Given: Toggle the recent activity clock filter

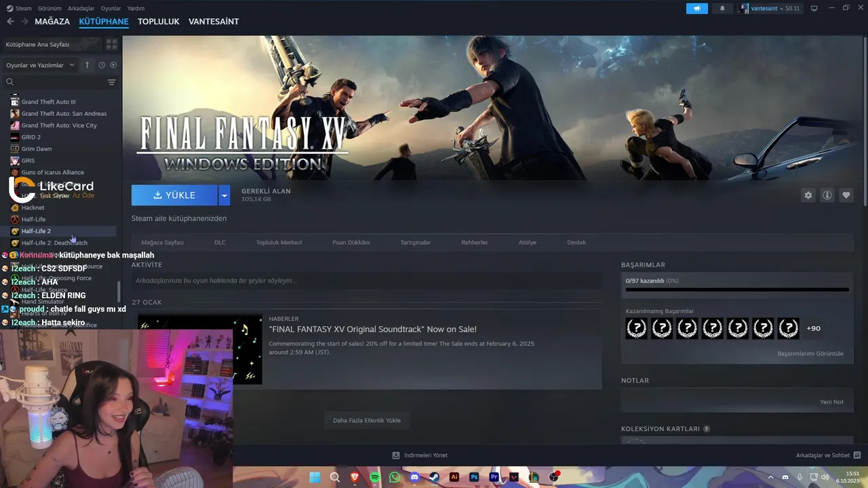Looking at the screenshot, I should (x=102, y=65).
